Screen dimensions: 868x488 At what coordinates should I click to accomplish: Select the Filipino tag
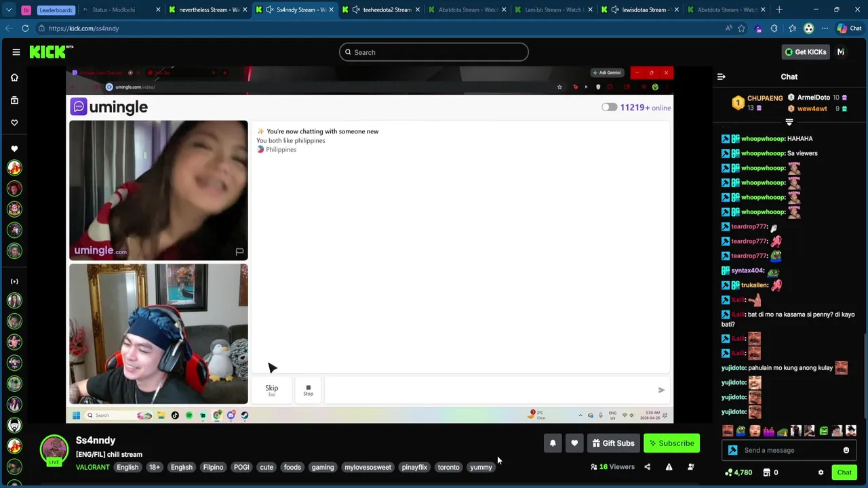click(x=213, y=467)
